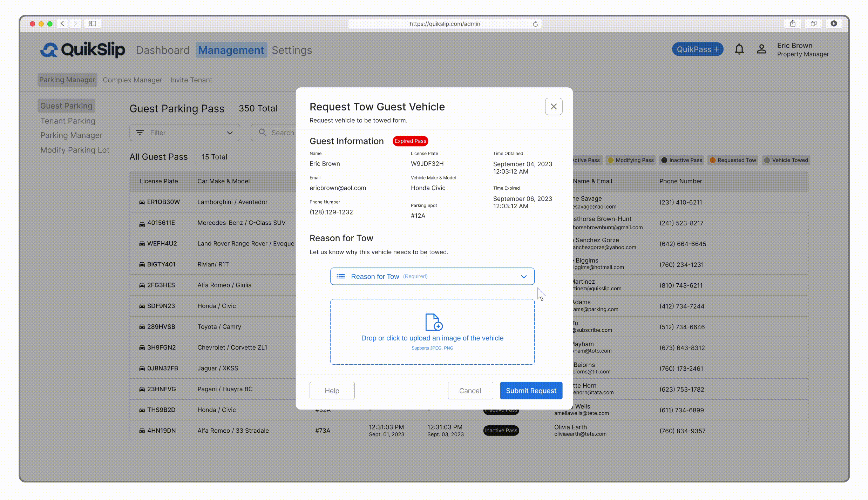
Task: Click the upload image file icon
Action: coord(433,322)
